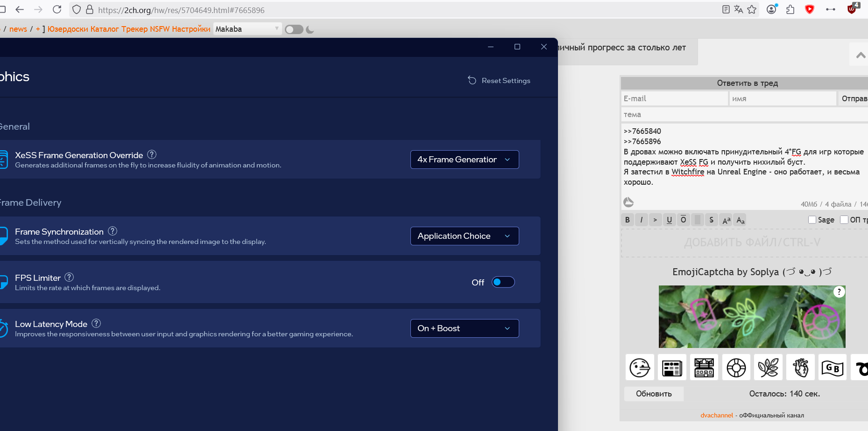Open the Low Latency On + Boost dropdown
Screen dimensions: 868x431
[x=465, y=328]
